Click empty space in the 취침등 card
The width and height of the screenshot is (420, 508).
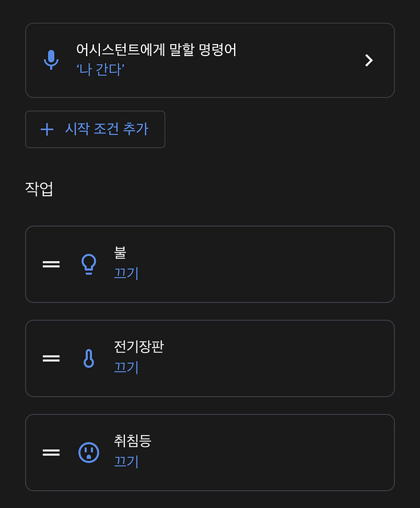coord(274,453)
